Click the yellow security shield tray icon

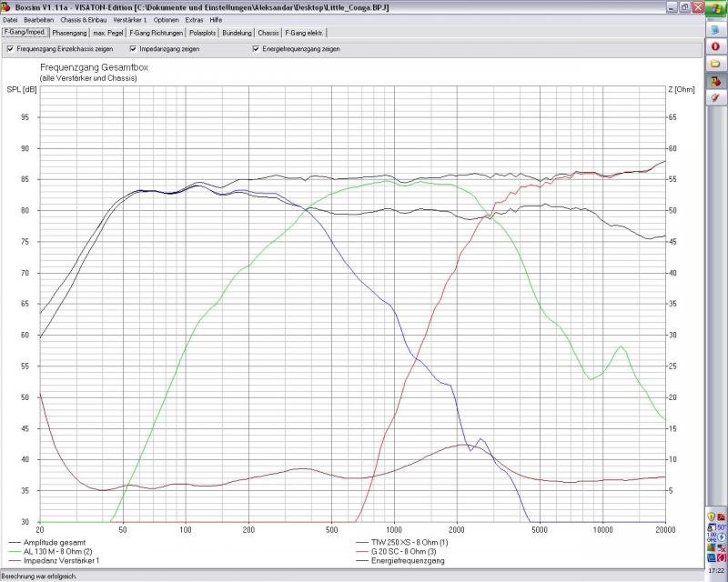pyautogui.click(x=711, y=517)
